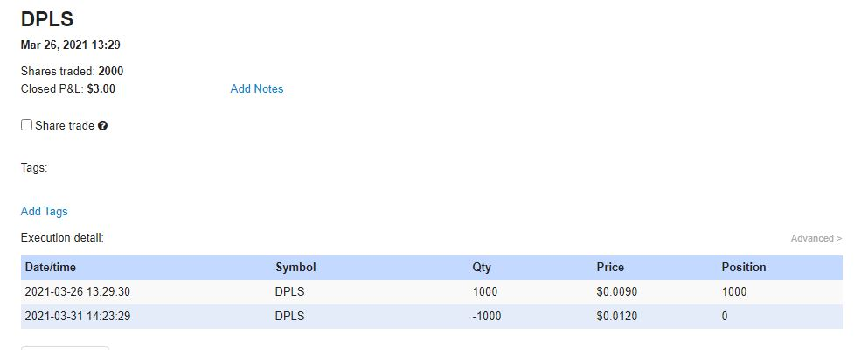Image resolution: width=868 pixels, height=350 pixels.
Task: Click the Date/time column header
Action: 52,267
